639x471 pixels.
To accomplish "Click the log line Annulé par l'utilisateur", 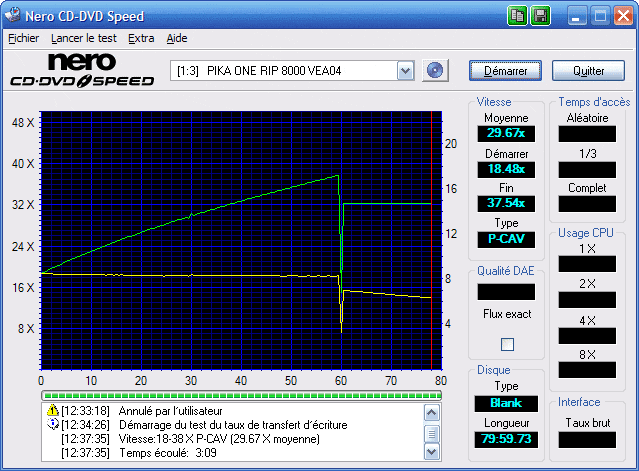I will [x=170, y=411].
